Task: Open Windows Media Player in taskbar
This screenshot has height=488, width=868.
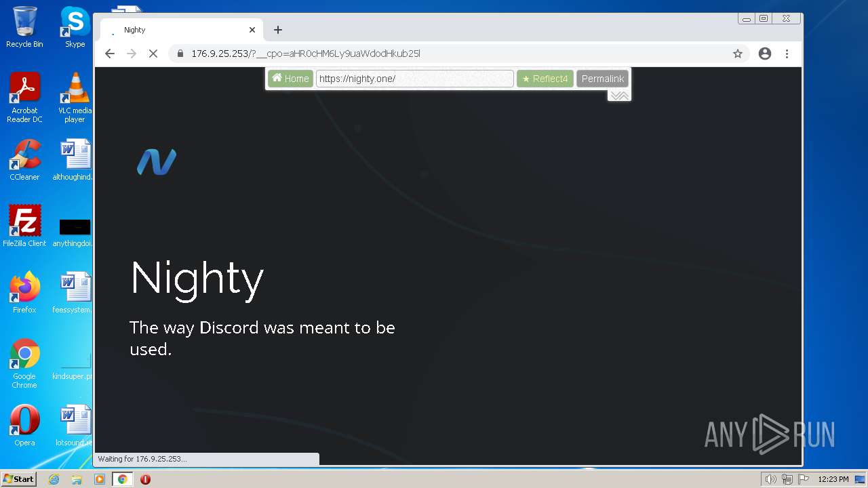Action: (x=100, y=479)
